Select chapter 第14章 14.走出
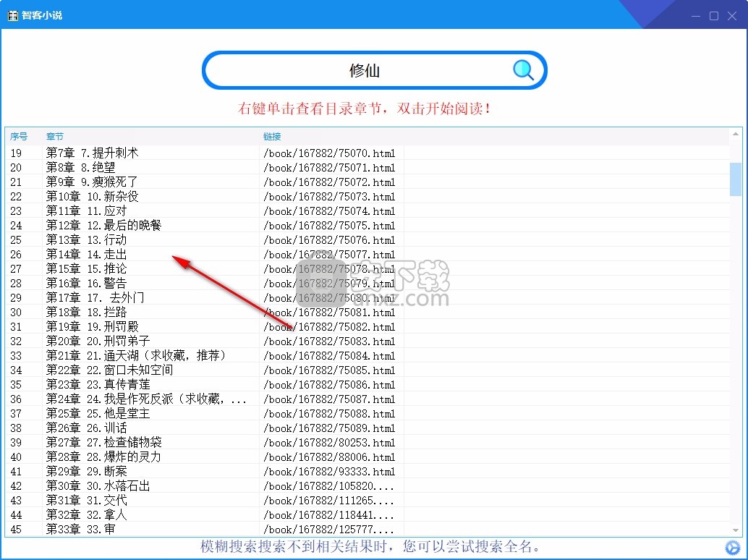748x560 pixels. (86, 254)
